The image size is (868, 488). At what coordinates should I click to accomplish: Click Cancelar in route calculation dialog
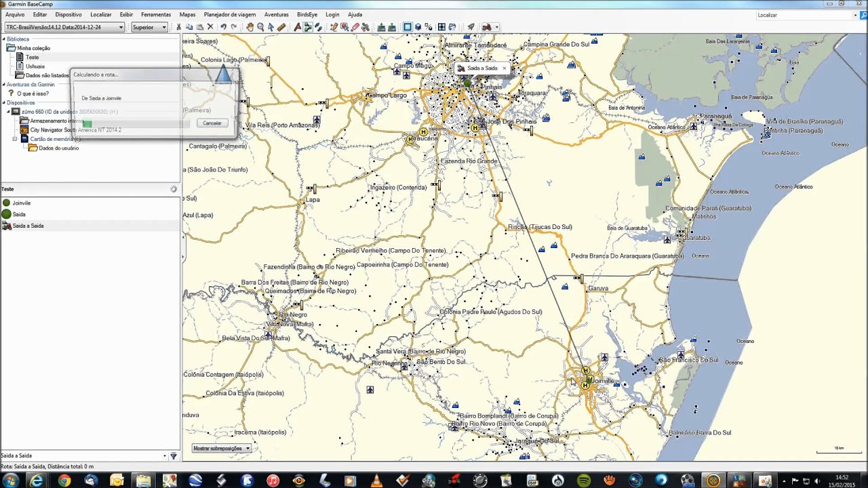[212, 123]
